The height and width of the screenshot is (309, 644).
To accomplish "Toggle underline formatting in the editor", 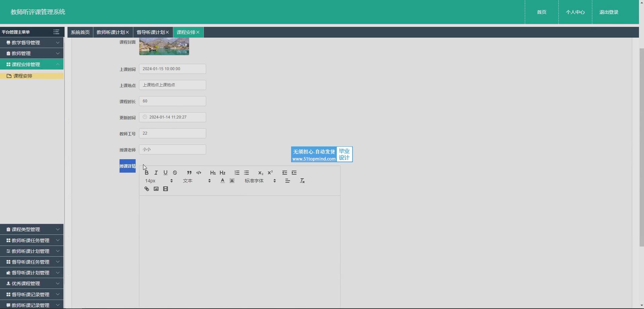I will tap(165, 173).
